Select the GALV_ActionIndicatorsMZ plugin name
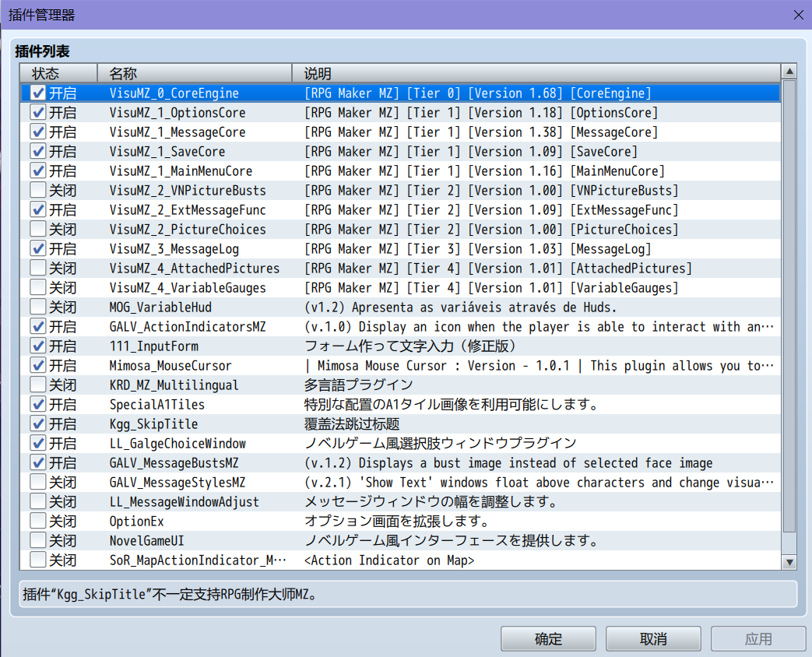Screen dimensions: 812x657 click(x=188, y=327)
